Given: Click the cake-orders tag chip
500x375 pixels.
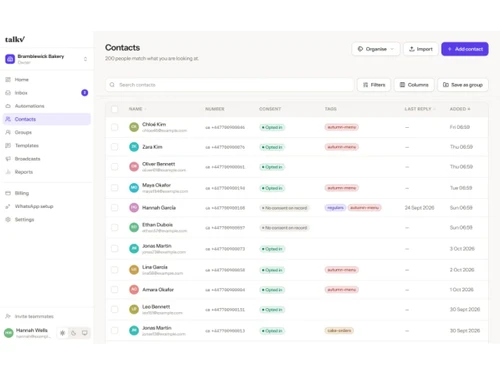Looking at the screenshot, I should [x=339, y=331].
